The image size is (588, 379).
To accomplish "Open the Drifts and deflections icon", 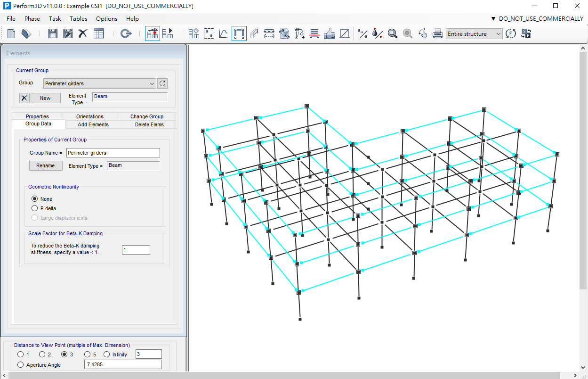I will (299, 33).
